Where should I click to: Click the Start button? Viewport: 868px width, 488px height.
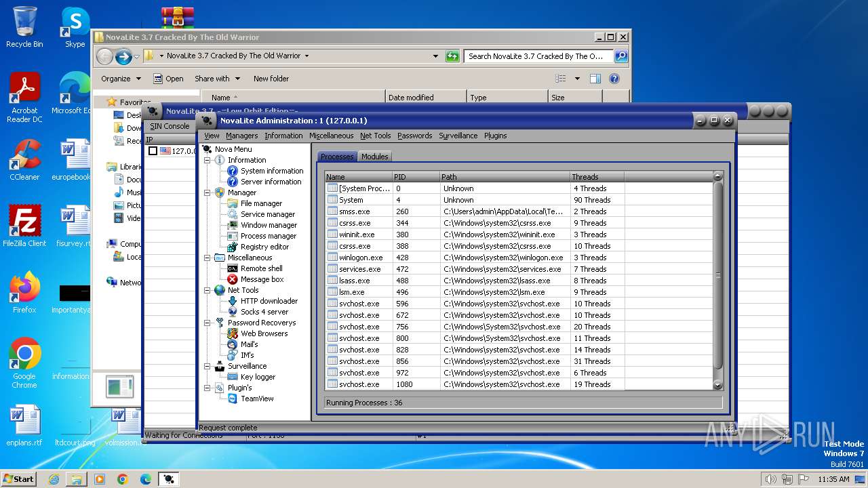click(x=19, y=479)
